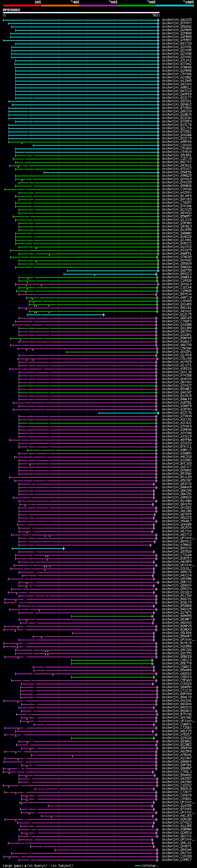
Task: Select hit label UniRef100_C5Y0D6
Action: 177,74
